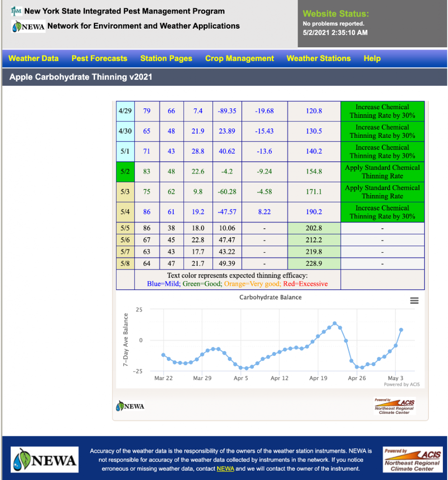Open the chart hamburger context menu

pyautogui.click(x=414, y=300)
